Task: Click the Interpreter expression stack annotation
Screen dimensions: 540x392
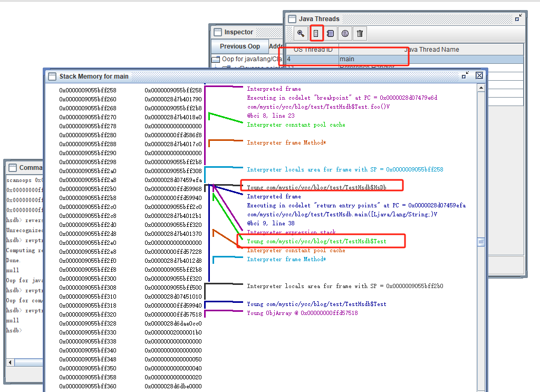Action: point(291,232)
